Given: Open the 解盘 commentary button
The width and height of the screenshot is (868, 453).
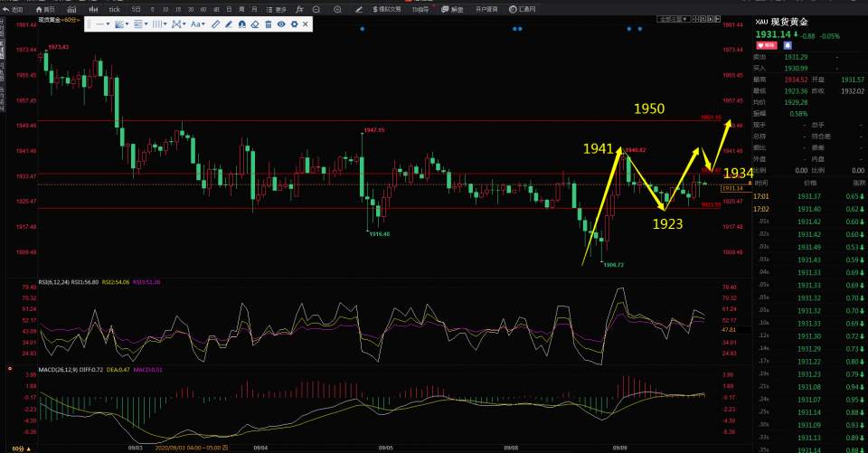Looking at the screenshot, I should click(452, 9).
